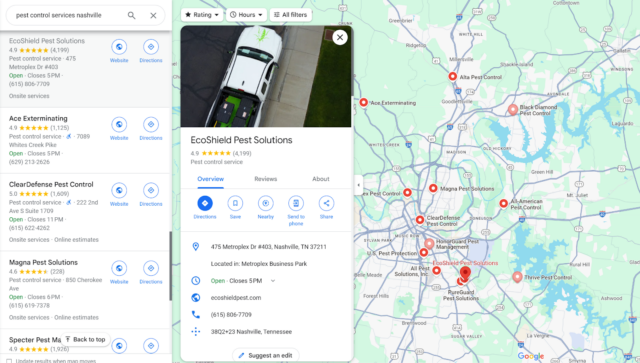
Task: Click the search magnifier icon
Action: 131,16
